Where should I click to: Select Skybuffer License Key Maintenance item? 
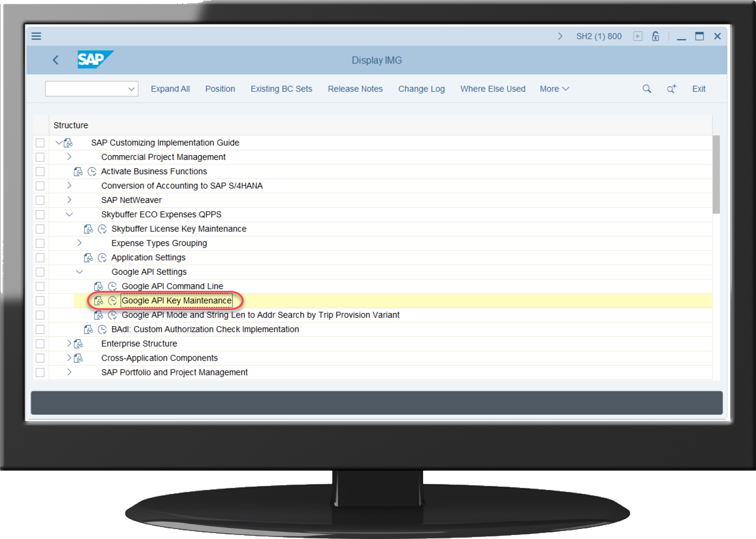179,229
